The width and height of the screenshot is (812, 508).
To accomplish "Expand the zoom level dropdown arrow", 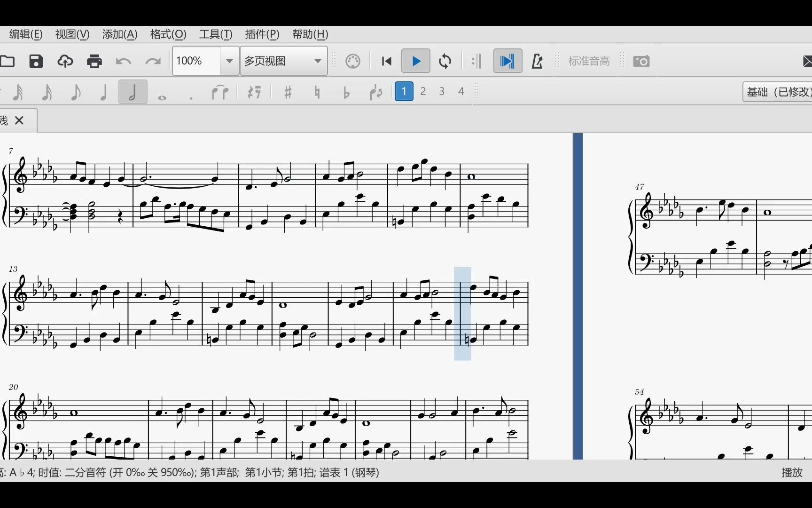I will pyautogui.click(x=229, y=61).
